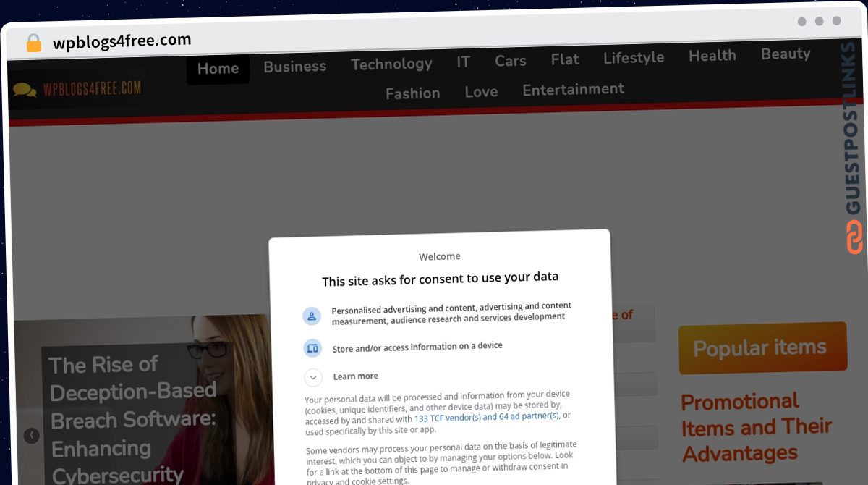Open the Home menu item
Image resolution: width=868 pixels, height=485 pixels.
point(218,68)
